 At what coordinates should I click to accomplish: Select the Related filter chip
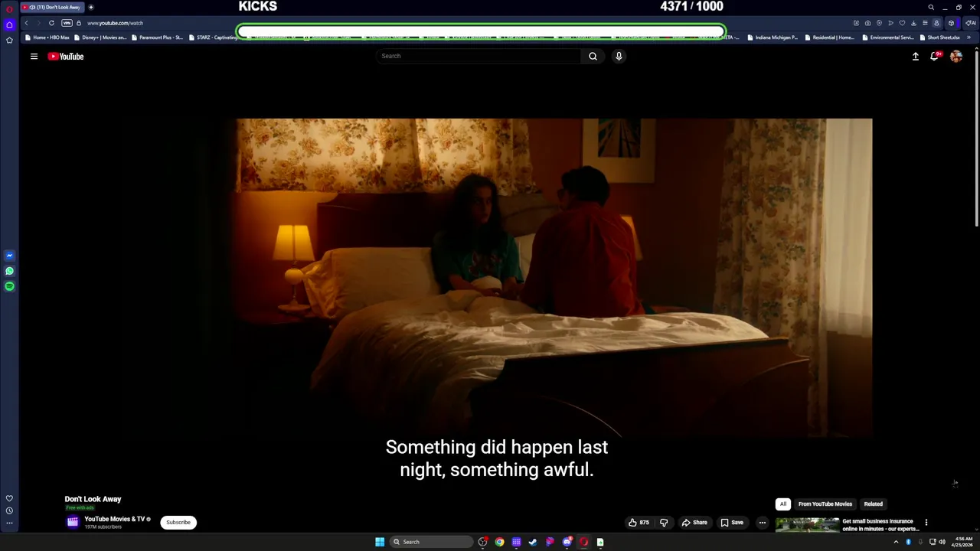pos(874,504)
